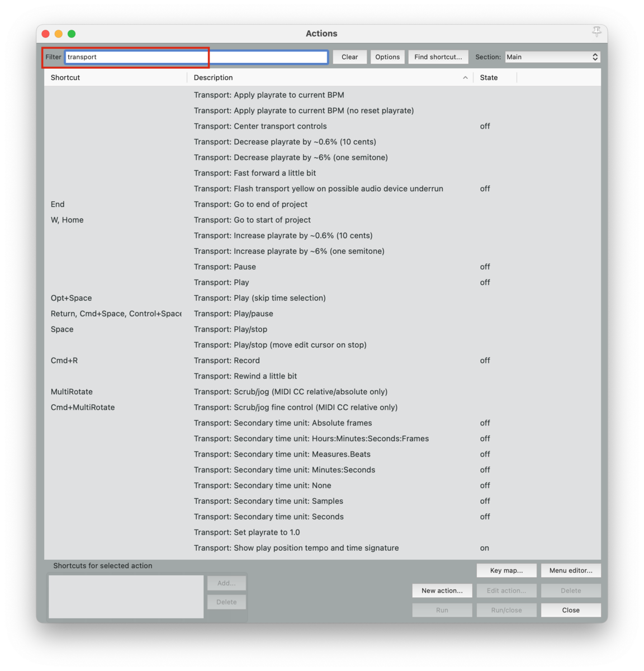
Task: Sort by the Shortcut column header
Action: coord(65,78)
